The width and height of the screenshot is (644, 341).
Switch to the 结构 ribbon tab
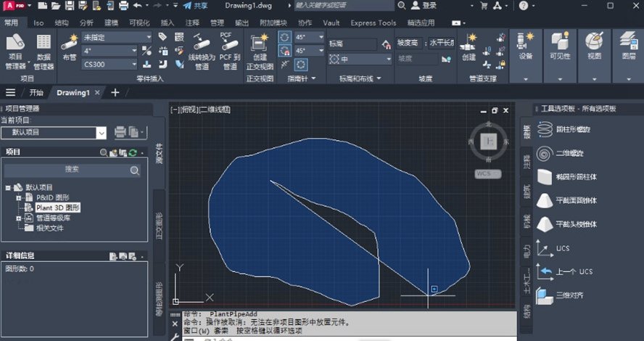click(62, 22)
